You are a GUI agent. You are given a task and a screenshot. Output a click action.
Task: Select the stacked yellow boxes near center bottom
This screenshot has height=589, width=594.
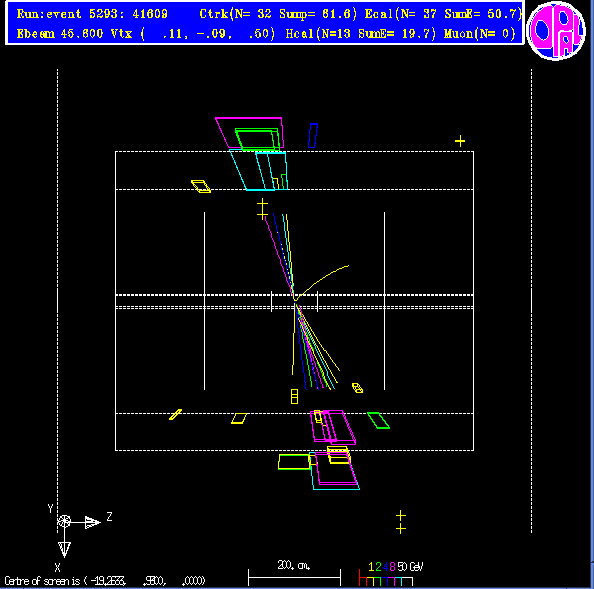tap(294, 396)
